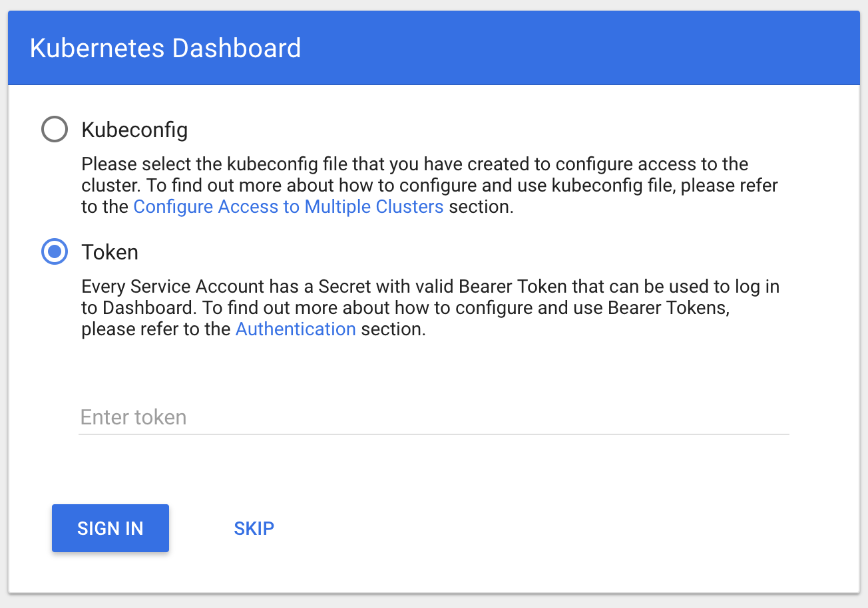The width and height of the screenshot is (868, 608).
Task: Click 'section.' after Multiple Clusters link
Action: click(481, 206)
